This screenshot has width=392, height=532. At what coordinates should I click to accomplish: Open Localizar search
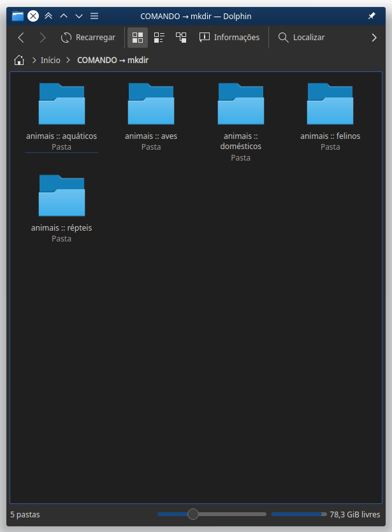point(301,38)
